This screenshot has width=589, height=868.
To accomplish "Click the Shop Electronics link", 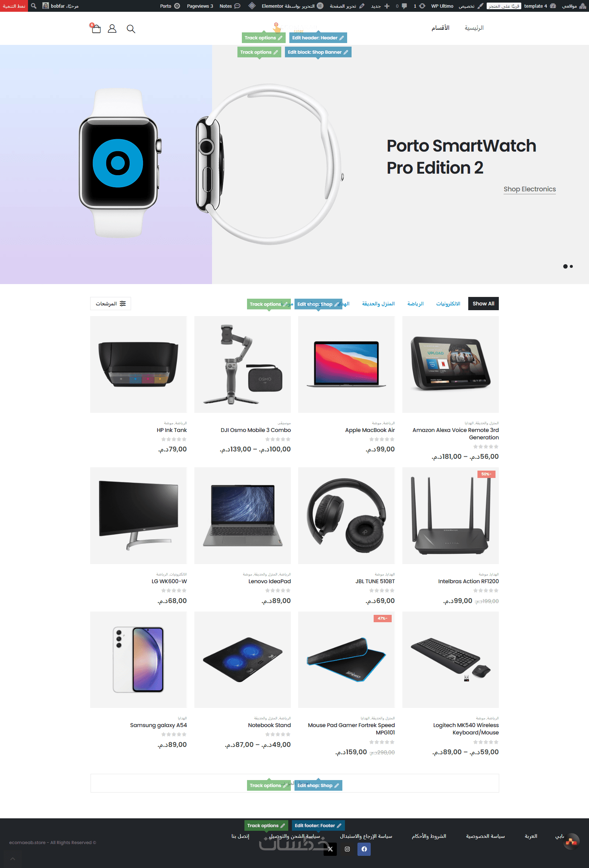I will tap(530, 189).
